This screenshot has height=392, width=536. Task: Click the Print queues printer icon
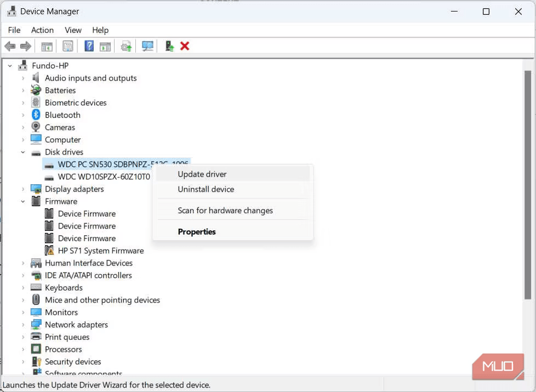pyautogui.click(x=36, y=337)
